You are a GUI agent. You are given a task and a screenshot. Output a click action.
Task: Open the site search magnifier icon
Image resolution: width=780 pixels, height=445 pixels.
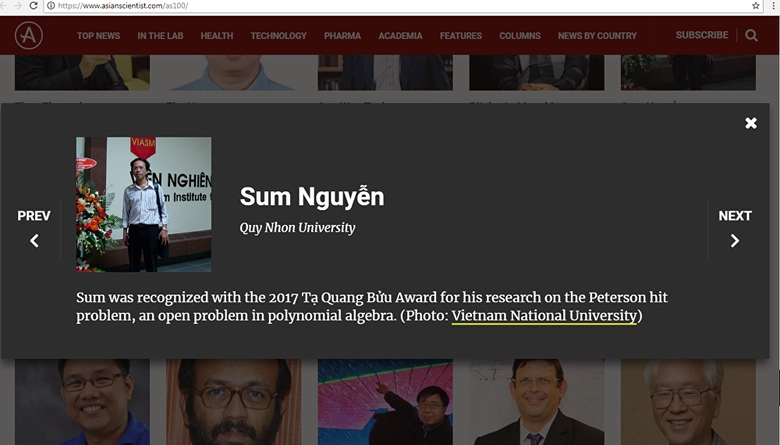(752, 36)
